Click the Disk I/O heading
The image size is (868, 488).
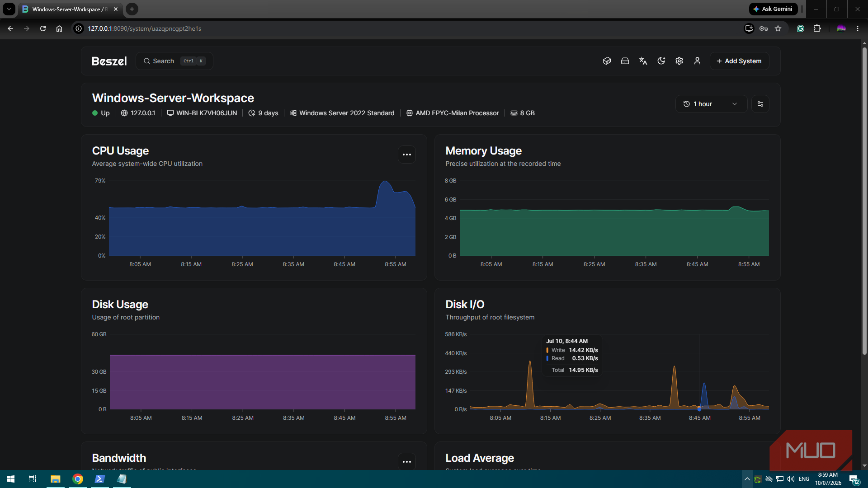click(x=465, y=305)
